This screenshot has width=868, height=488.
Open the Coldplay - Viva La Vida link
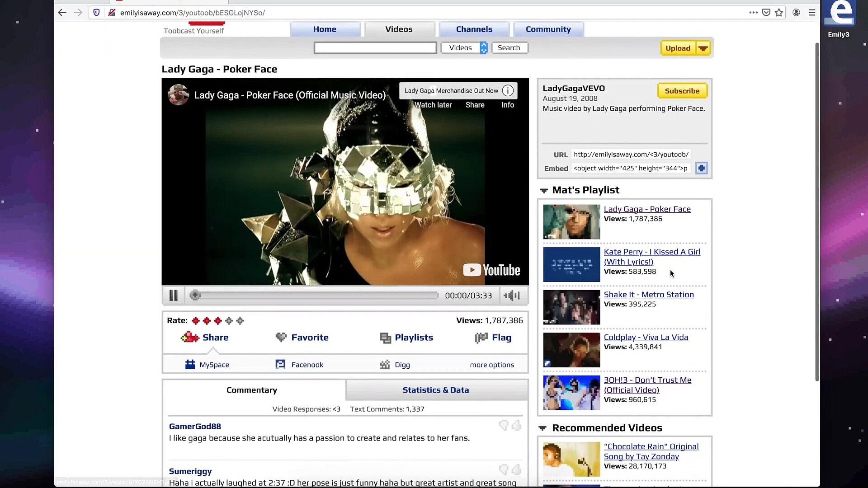646,338
